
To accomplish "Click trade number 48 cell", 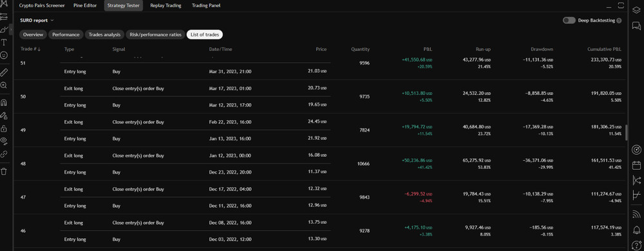I will (23, 164).
